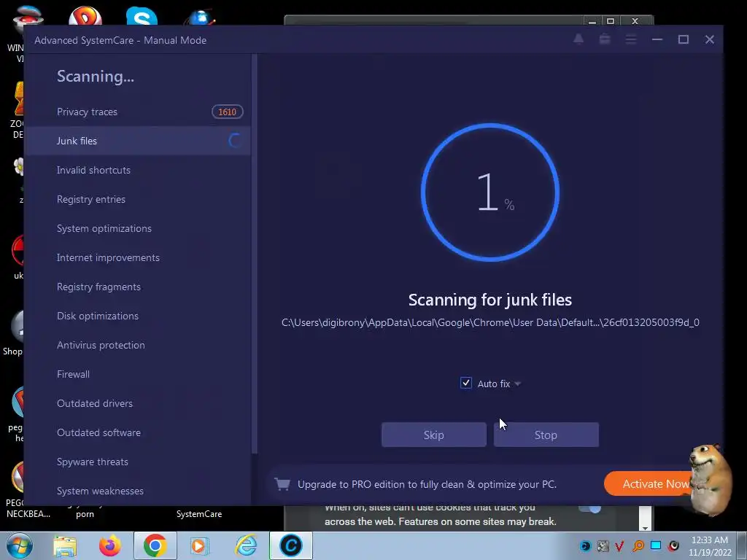Click the blue monitor tray icon
Screen dimensions: 747x560
(x=656, y=545)
